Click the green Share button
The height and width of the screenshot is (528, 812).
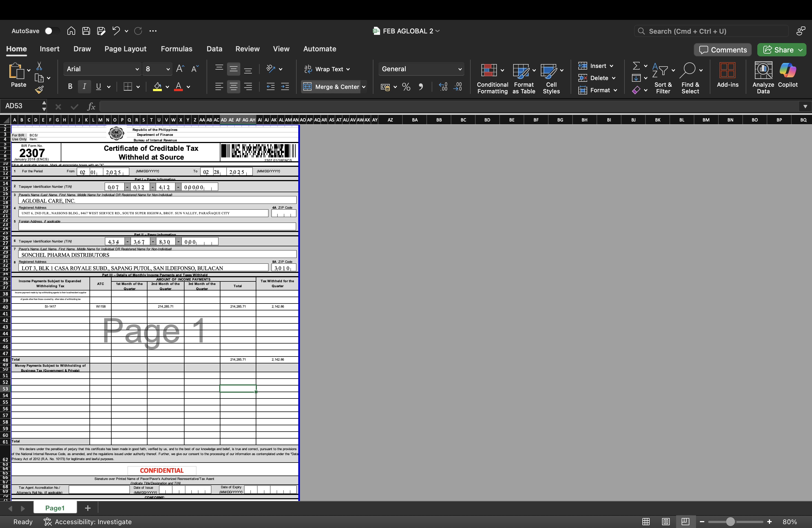(782, 50)
